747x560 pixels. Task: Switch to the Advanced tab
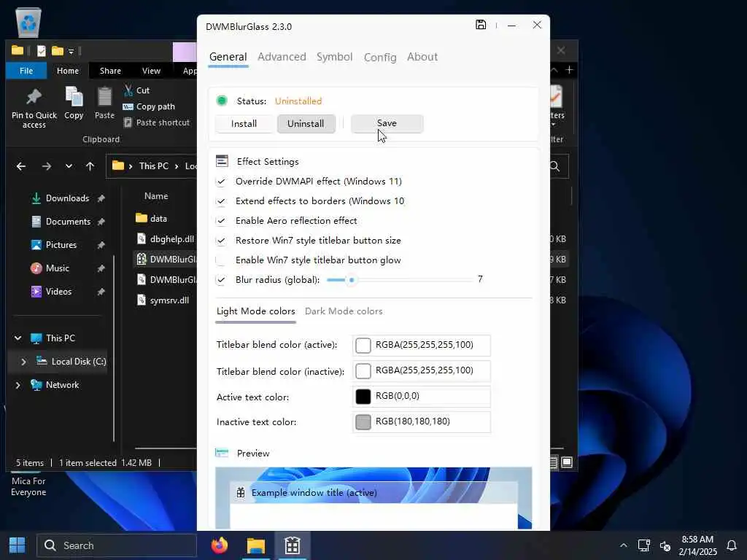click(282, 57)
